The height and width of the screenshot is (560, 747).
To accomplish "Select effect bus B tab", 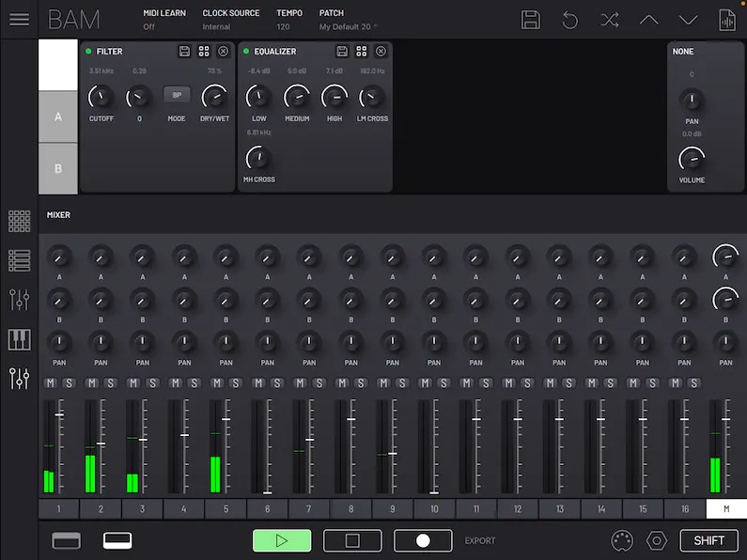I will click(x=58, y=168).
